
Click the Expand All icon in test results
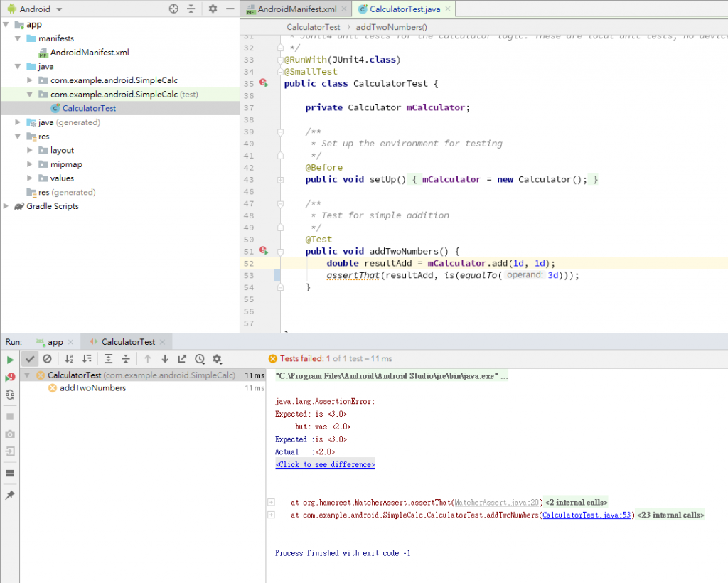[x=108, y=359]
